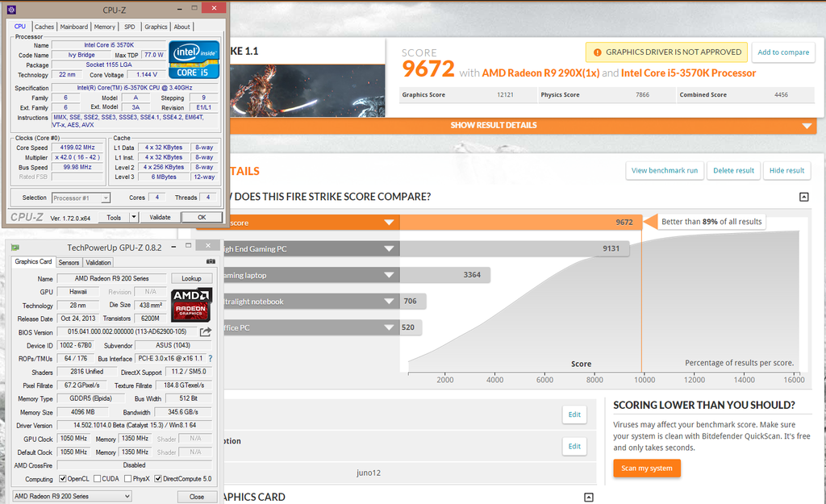The width and height of the screenshot is (826, 504).
Task: Switch to the Sensors tab in GPU-Z
Action: click(x=69, y=262)
